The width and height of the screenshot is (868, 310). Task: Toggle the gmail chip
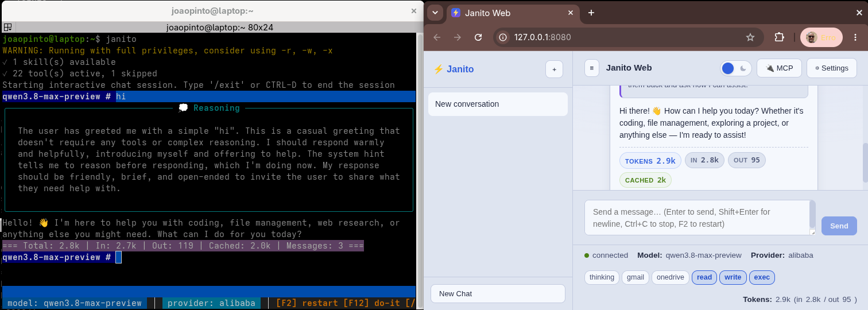(635, 277)
